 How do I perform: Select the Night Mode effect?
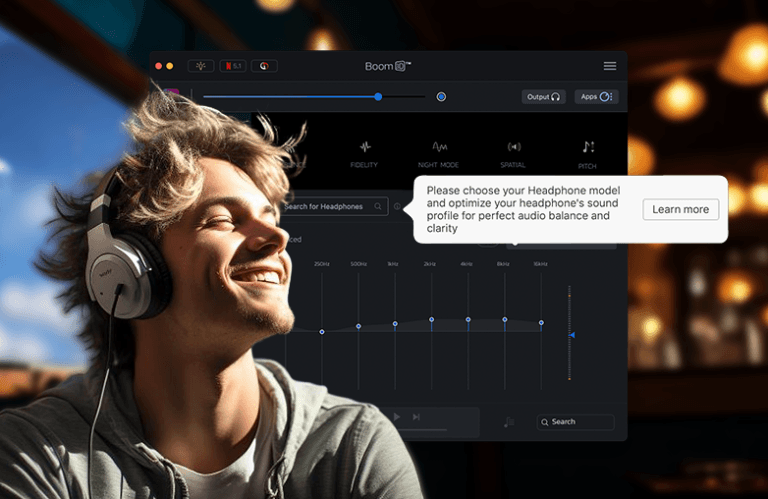[438, 154]
